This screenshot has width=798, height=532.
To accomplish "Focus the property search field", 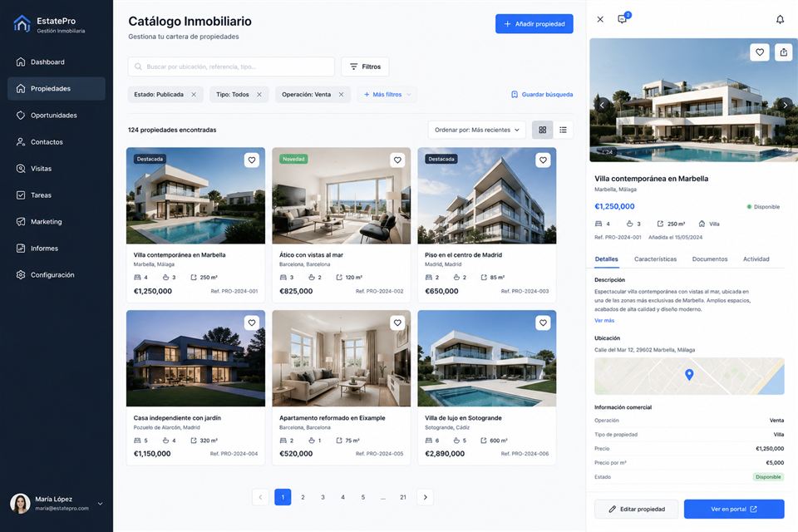I will coord(231,66).
